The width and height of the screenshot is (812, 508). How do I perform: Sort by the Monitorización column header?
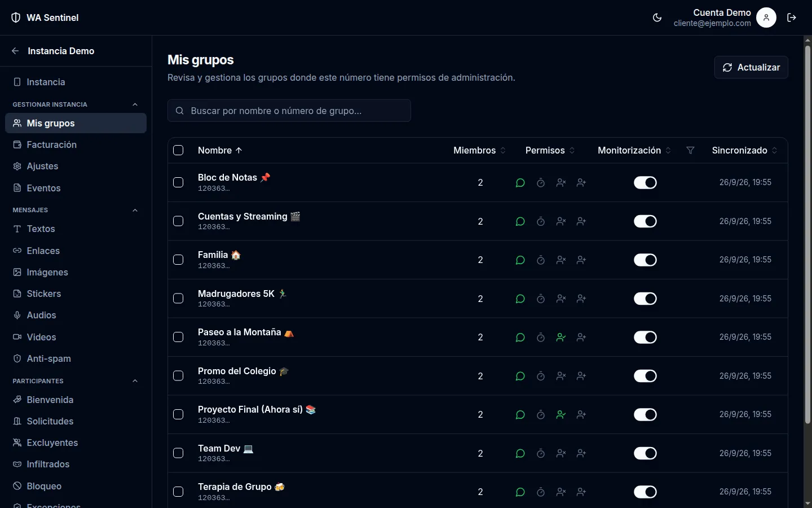tap(634, 150)
